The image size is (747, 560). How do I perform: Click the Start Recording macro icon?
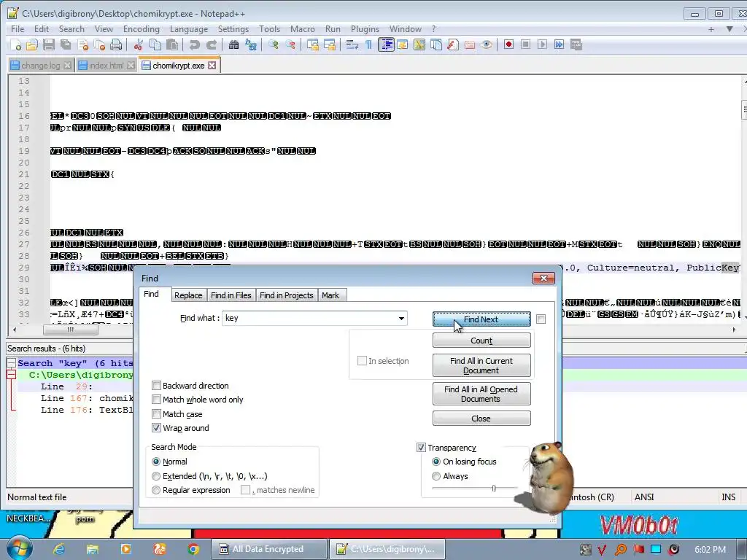(x=508, y=44)
